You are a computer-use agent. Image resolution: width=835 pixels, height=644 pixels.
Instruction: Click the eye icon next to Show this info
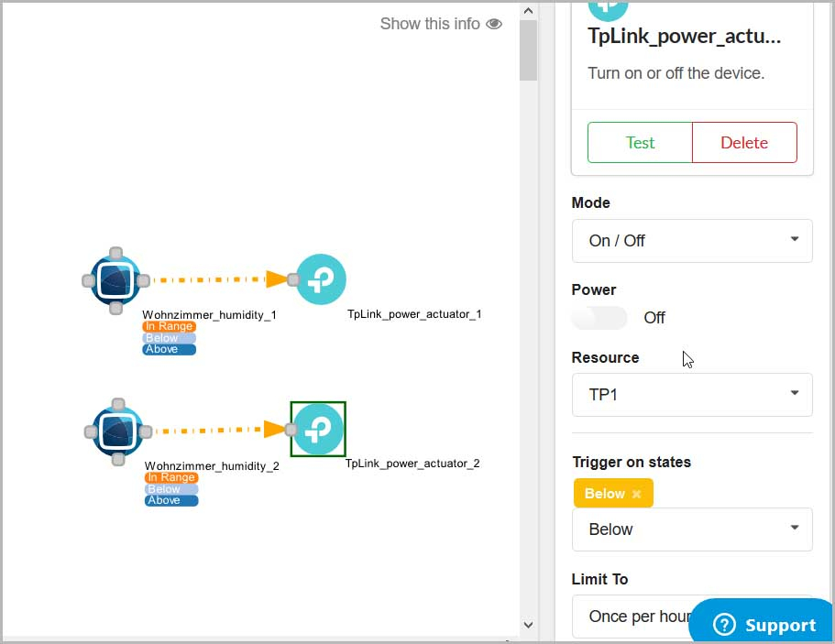click(x=494, y=24)
